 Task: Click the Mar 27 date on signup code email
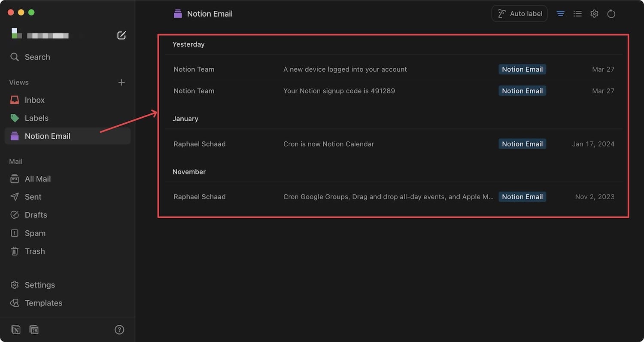tap(603, 91)
